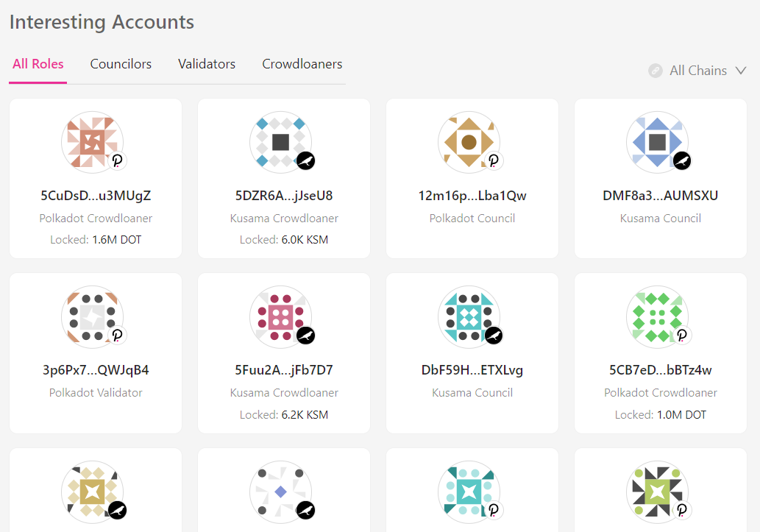
Task: Click Kusama bird badge on 5DZR6A...jJseU8 avatar
Action: pyautogui.click(x=306, y=160)
